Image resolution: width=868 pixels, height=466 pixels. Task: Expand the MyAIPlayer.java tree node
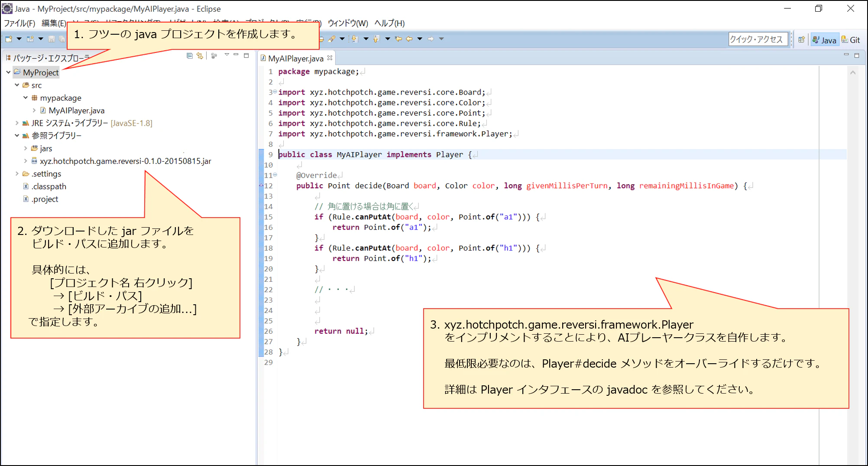34,110
